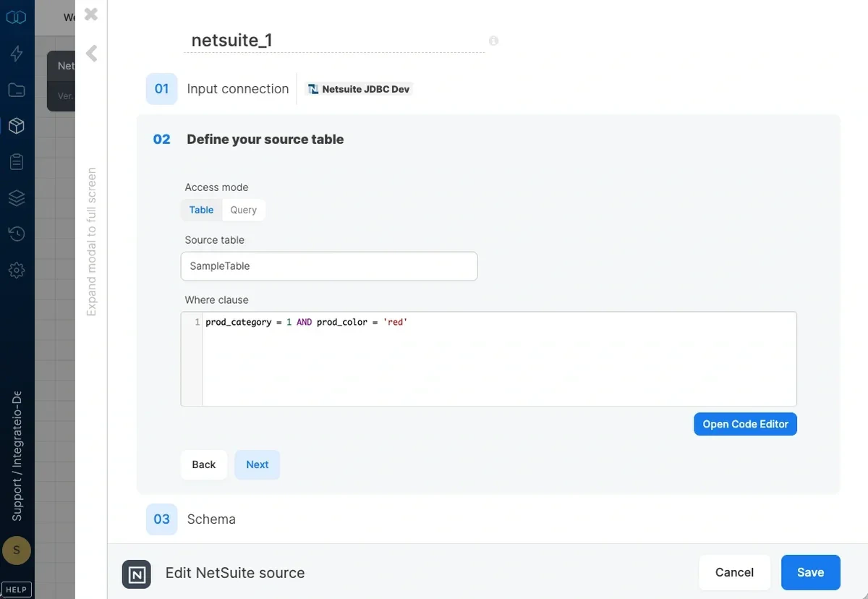The height and width of the screenshot is (599, 868).
Task: Expand the Schema step
Action: 211,519
